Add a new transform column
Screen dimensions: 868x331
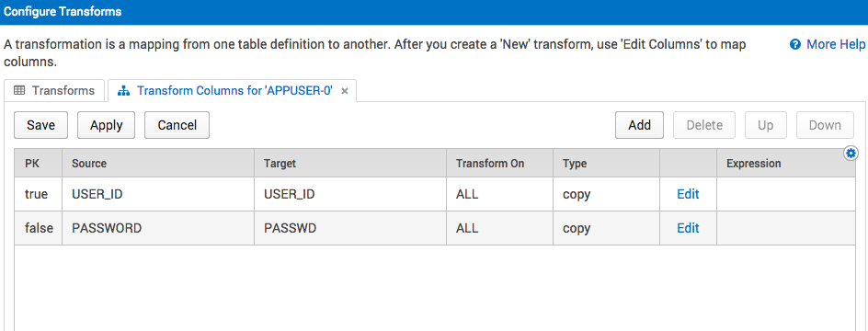pyautogui.click(x=639, y=125)
